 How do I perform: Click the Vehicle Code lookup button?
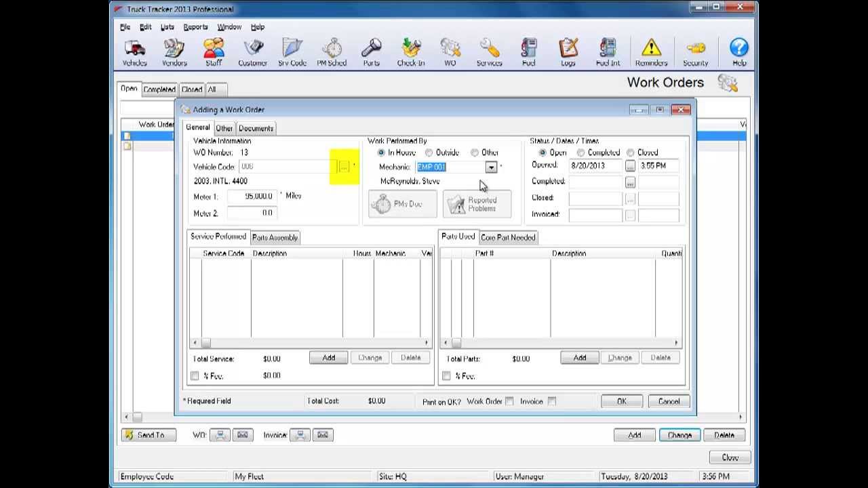click(x=344, y=167)
